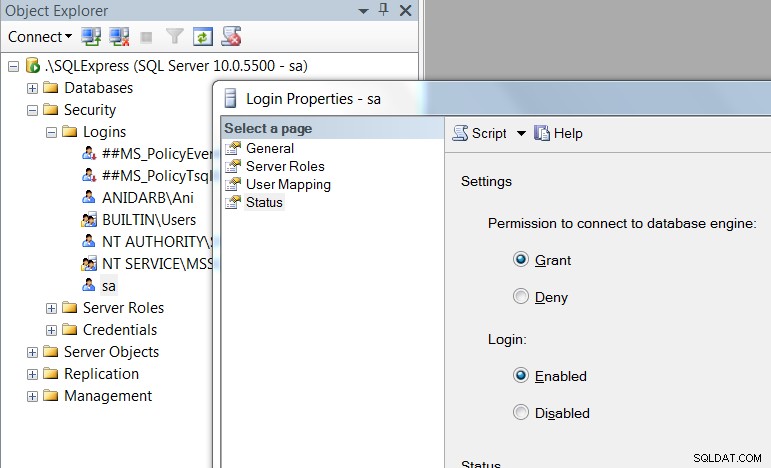Select the Status page
The image size is (771, 468).
265,202
